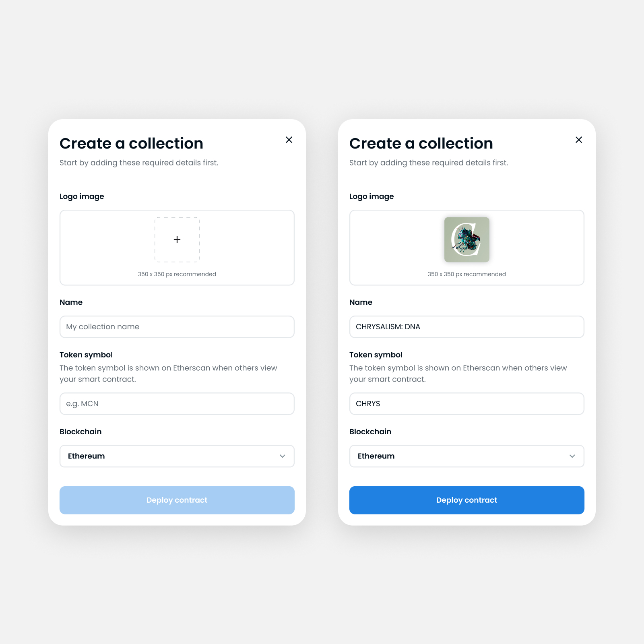Click the plus icon to add logo

tap(177, 239)
